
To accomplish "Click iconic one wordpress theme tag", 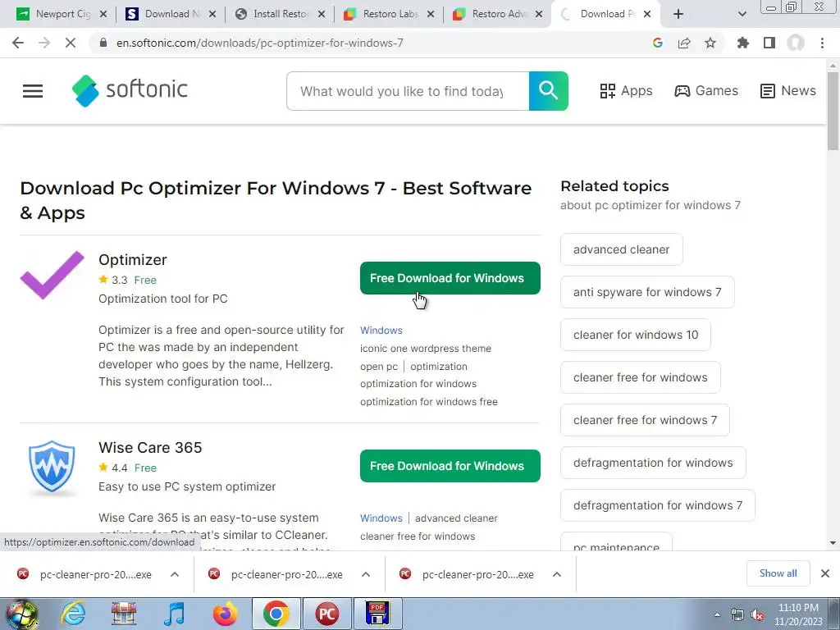I will [x=426, y=348].
